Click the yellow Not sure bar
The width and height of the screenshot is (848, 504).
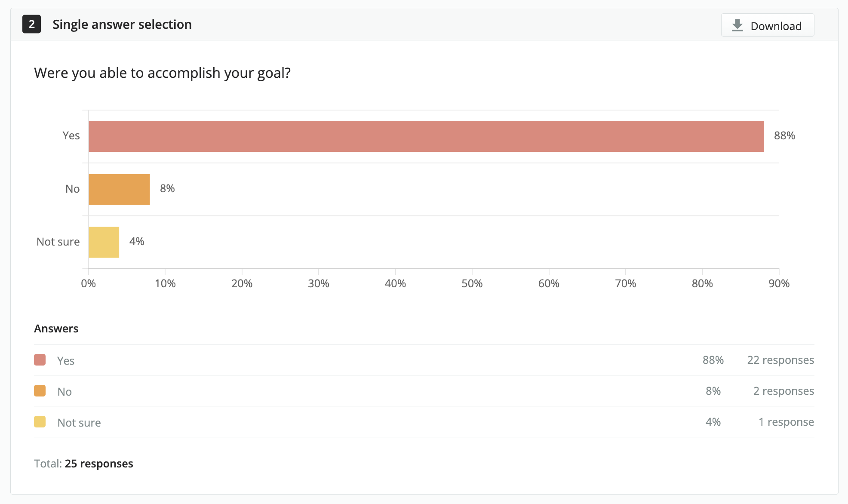[x=104, y=242]
